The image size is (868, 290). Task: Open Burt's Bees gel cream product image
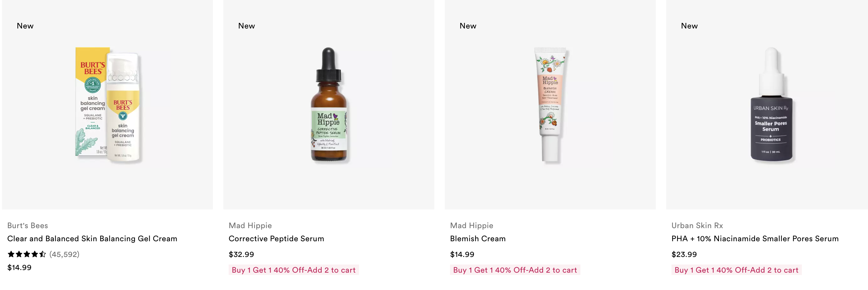pos(107,105)
